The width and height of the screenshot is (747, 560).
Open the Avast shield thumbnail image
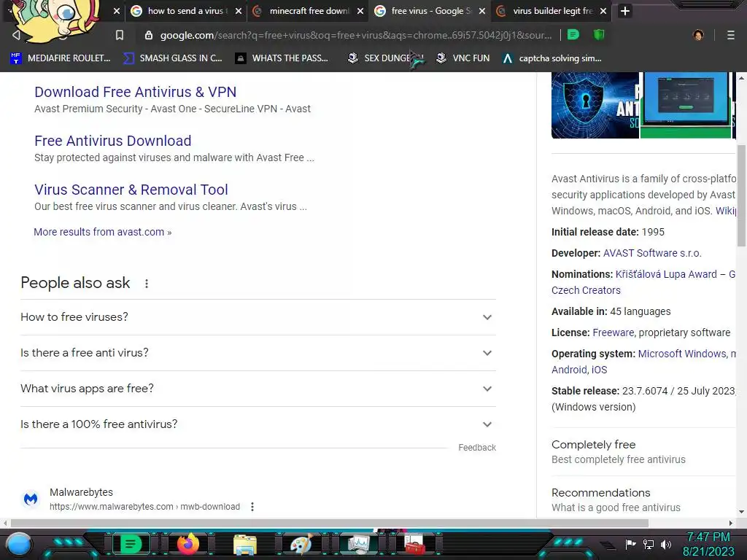[595, 105]
